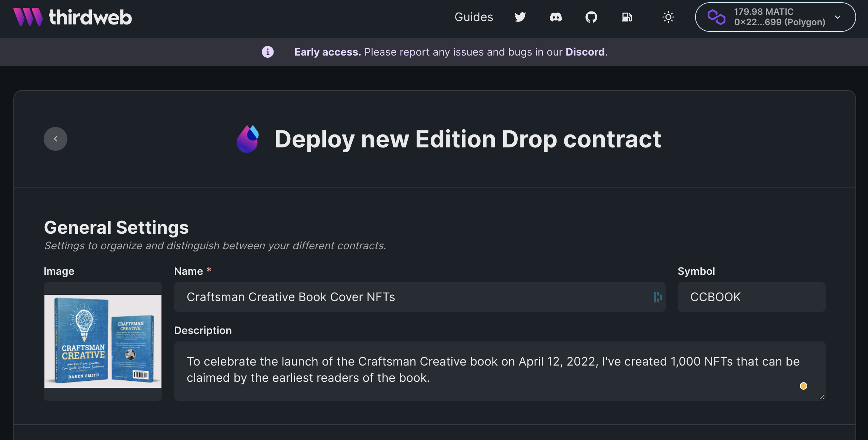Screen dimensions: 868x440
Task: Go back using the chevron button
Action: coord(56,139)
